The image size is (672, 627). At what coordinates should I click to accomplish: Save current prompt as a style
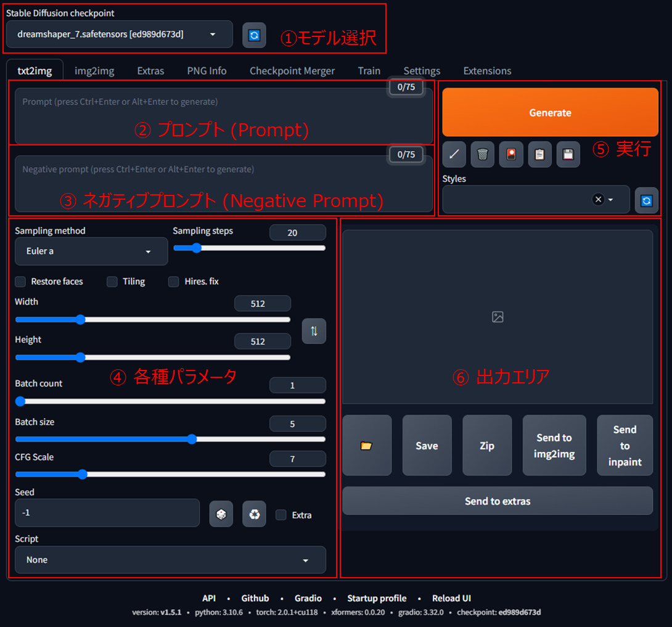coord(567,154)
